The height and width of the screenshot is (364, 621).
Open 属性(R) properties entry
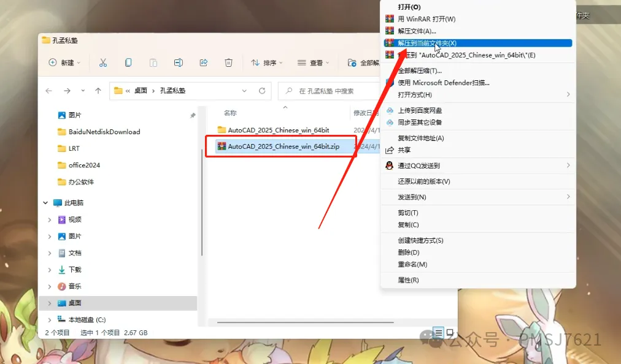coord(478,280)
